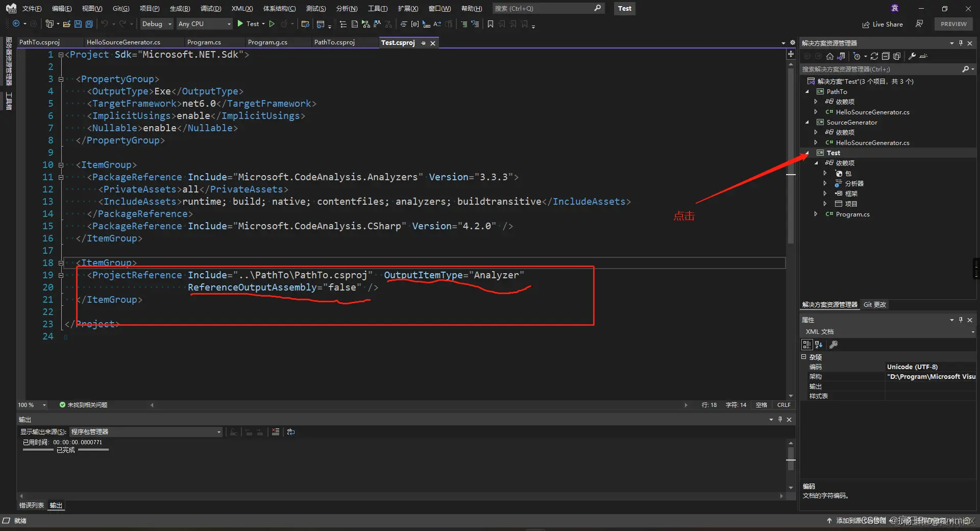980x531 pixels.
Task: Click the Sync with Active Document refresh icon
Action: point(874,56)
